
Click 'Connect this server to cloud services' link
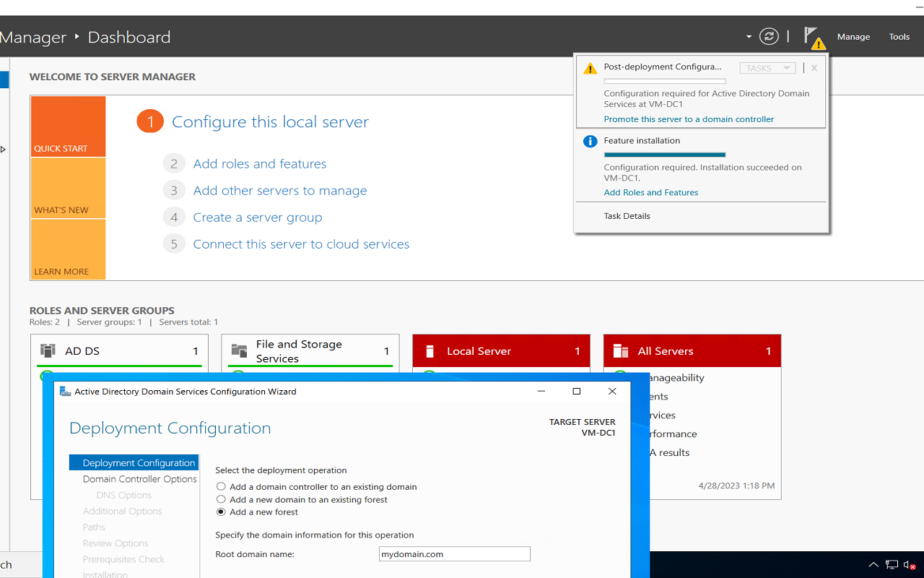pos(301,244)
